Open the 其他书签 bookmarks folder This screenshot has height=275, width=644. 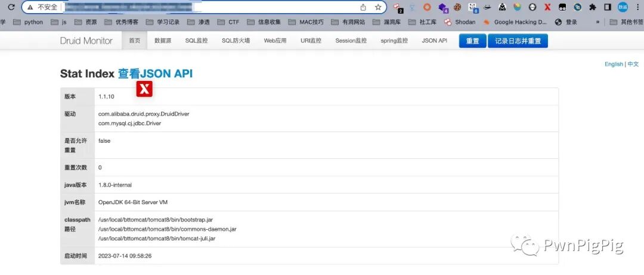tap(627, 22)
